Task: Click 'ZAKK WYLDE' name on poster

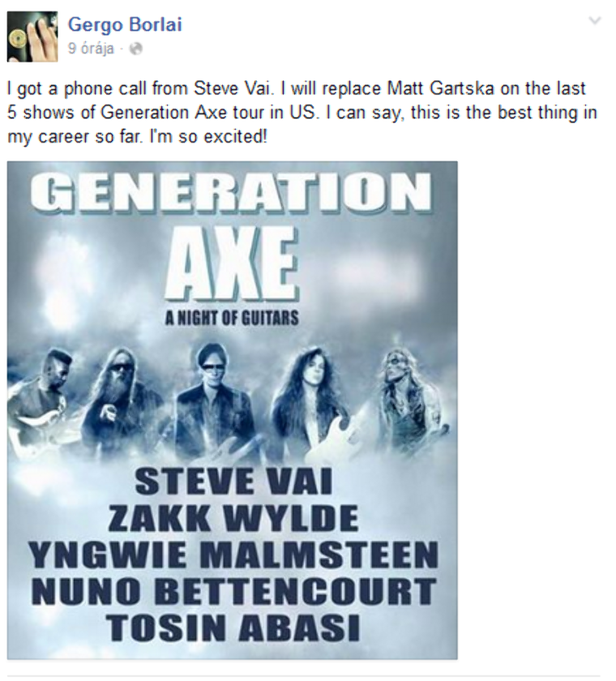Action: tap(233, 518)
